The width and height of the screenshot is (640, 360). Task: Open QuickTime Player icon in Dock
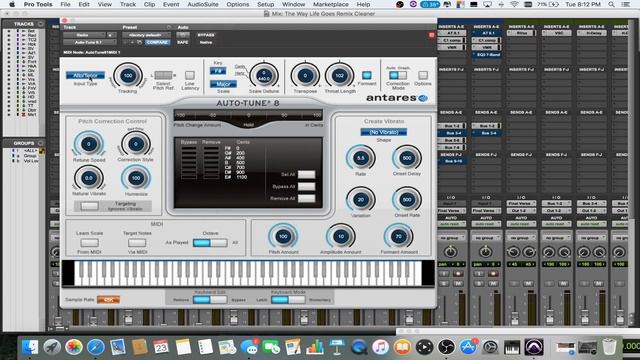click(x=359, y=347)
